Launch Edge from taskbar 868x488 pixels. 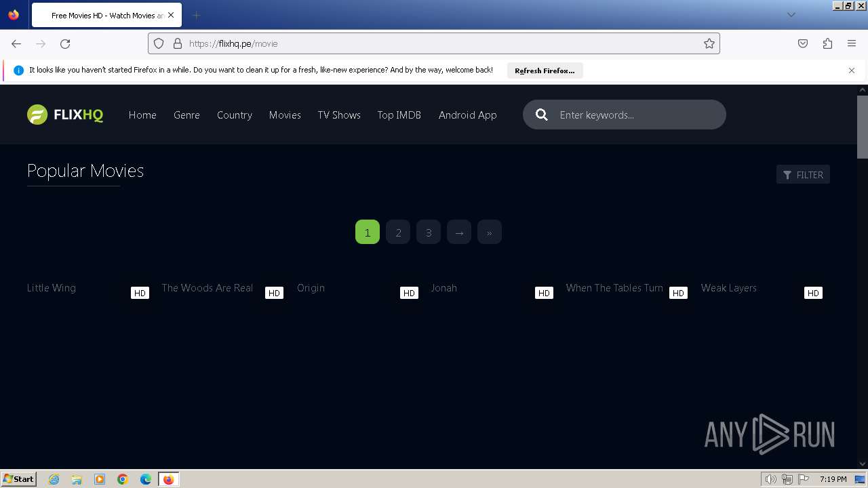146,479
